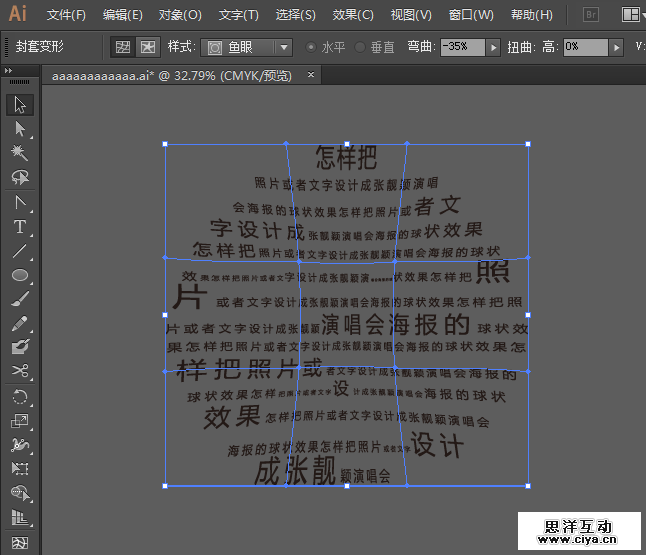Viewport: 646px width, 555px height.
Task: Toggle the Edit Envelope warp mode button
Action: (122, 47)
